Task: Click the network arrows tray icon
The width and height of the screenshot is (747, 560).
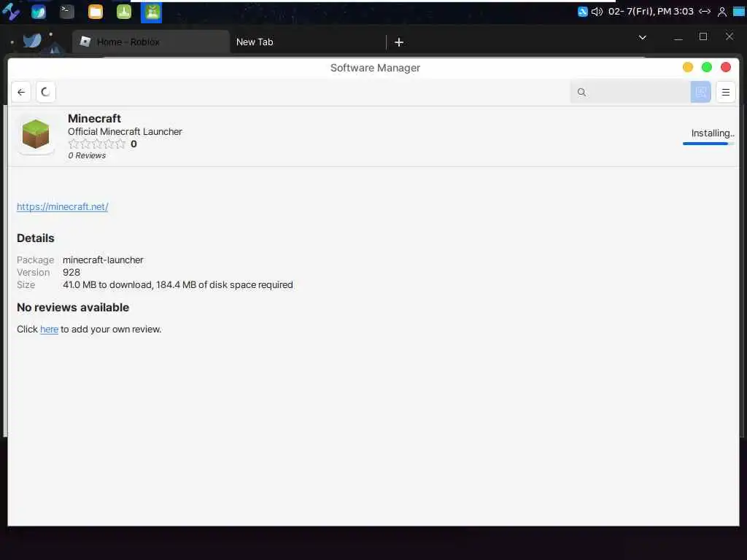Action: click(705, 12)
